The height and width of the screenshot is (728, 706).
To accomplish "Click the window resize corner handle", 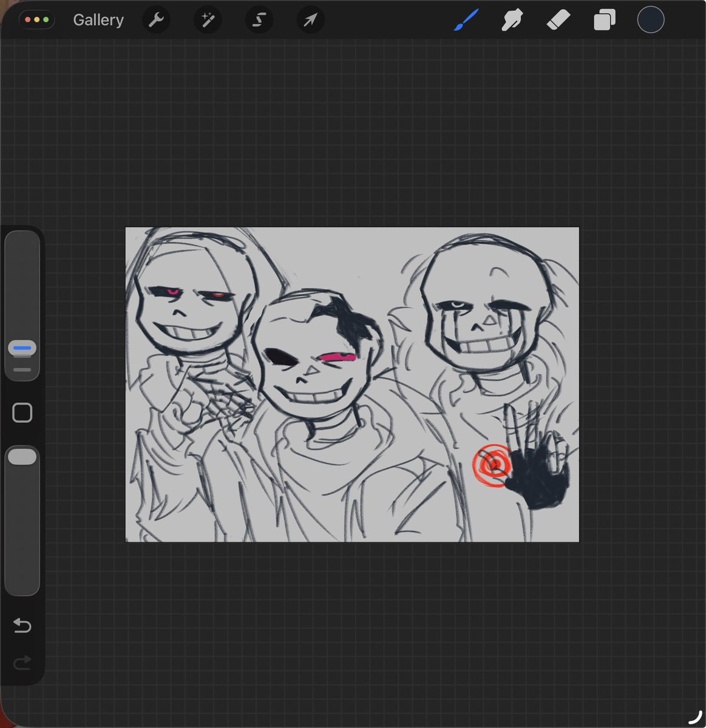I will tap(696, 718).
